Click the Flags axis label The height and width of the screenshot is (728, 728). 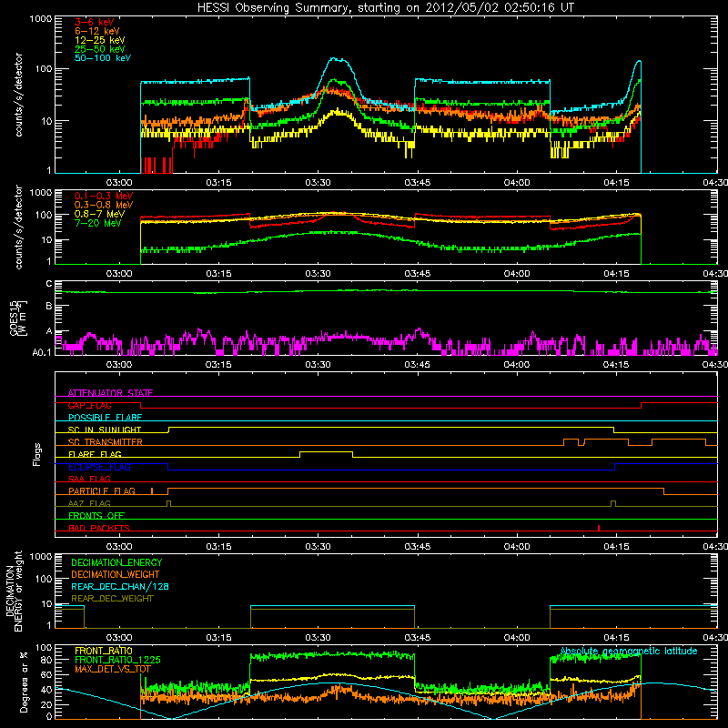coord(37,454)
